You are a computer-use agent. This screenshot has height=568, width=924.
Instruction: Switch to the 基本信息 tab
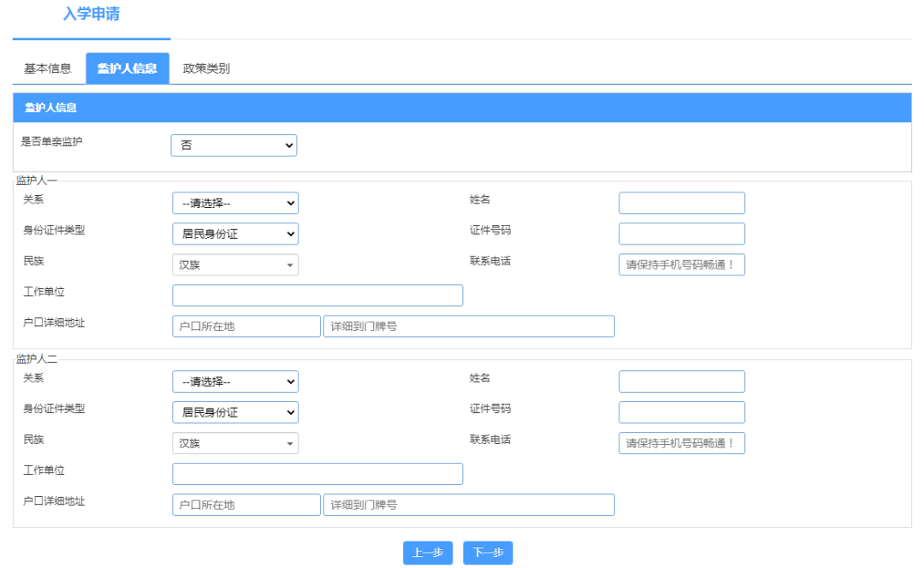point(48,68)
